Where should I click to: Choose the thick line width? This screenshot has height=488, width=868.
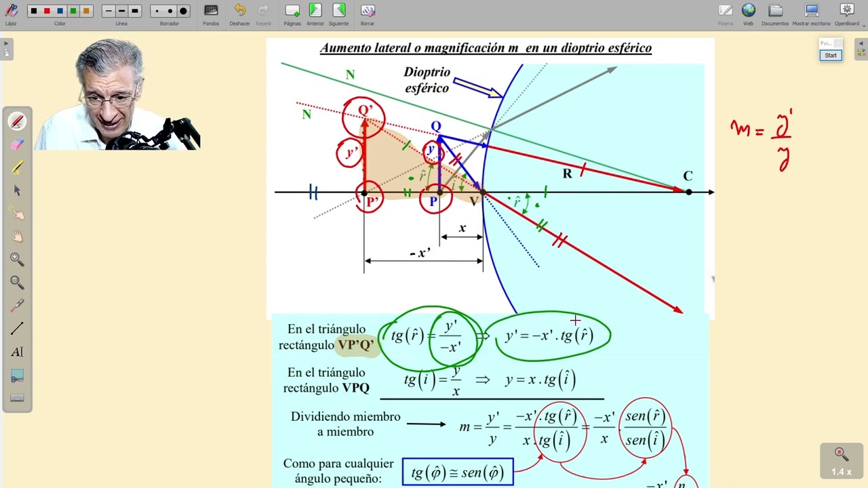[x=134, y=11]
